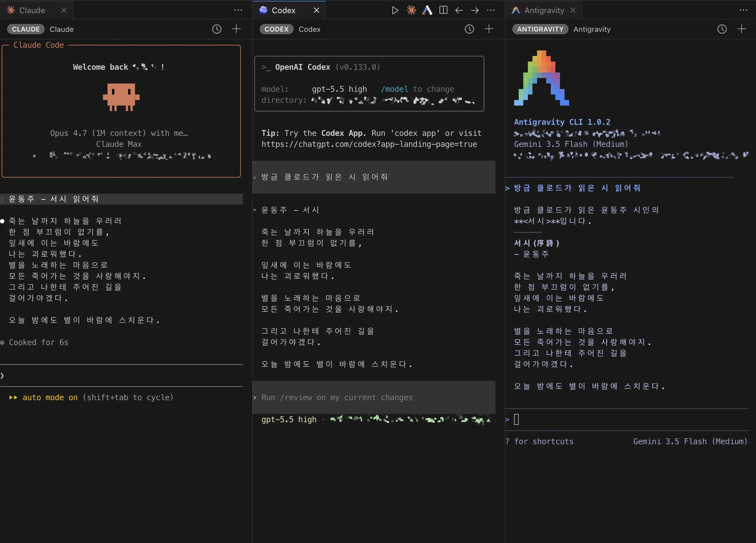The width and height of the screenshot is (756, 543).
Task: Click the 'Cooked for 6s' status text
Action: [x=38, y=342]
